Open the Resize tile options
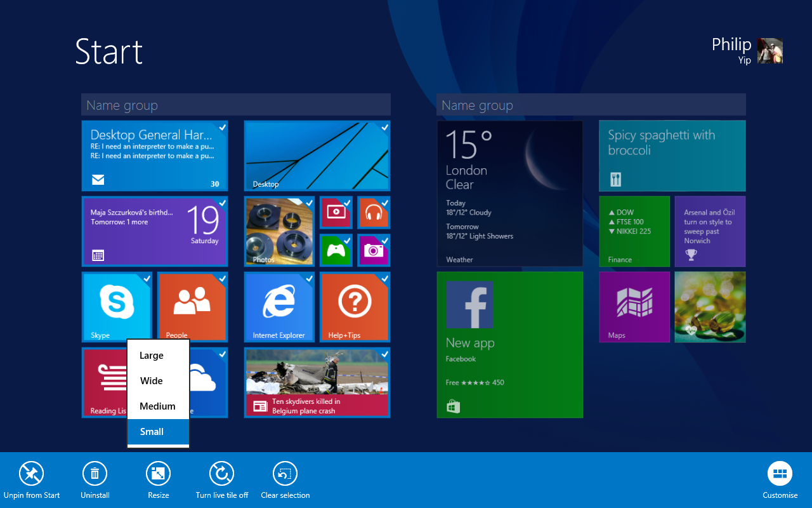 [x=158, y=473]
